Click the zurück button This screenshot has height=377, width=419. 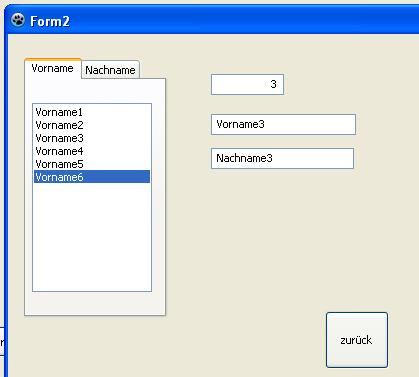click(357, 340)
